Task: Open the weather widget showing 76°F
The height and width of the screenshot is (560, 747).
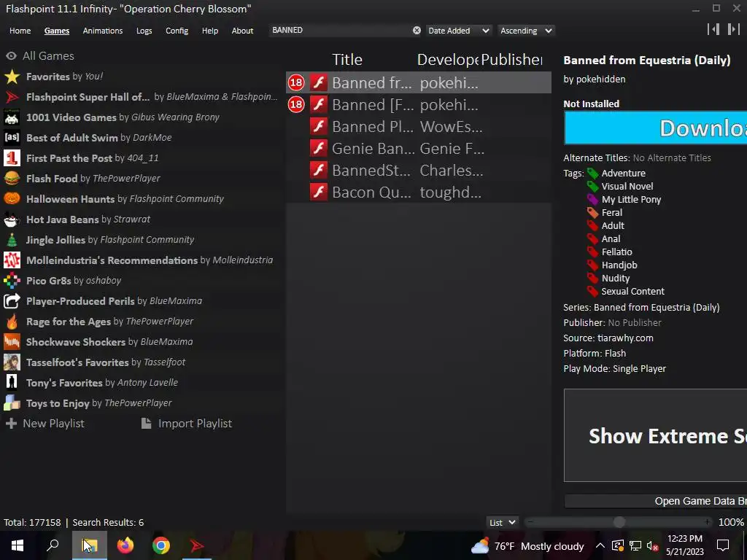Action: click(x=527, y=545)
